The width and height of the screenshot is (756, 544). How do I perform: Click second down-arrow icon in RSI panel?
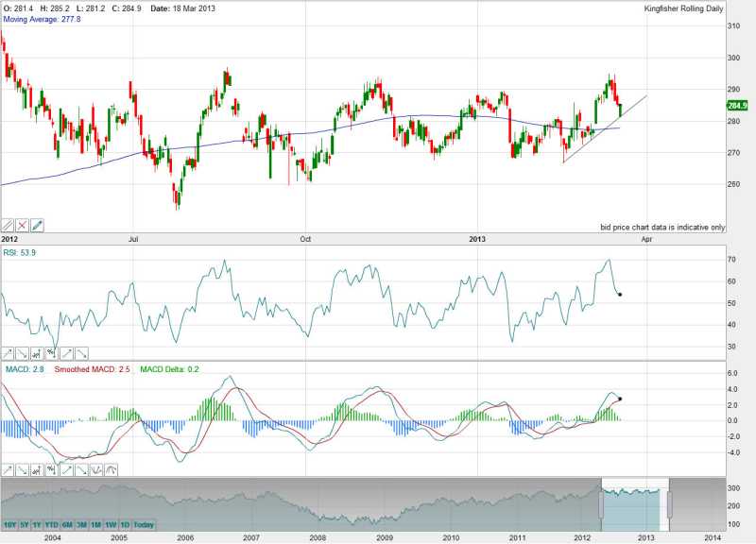81,353
